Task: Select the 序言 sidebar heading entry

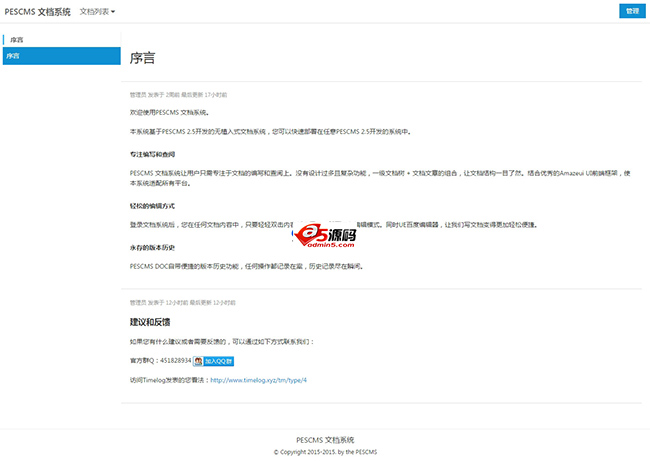Action: pyautogui.click(x=17, y=40)
